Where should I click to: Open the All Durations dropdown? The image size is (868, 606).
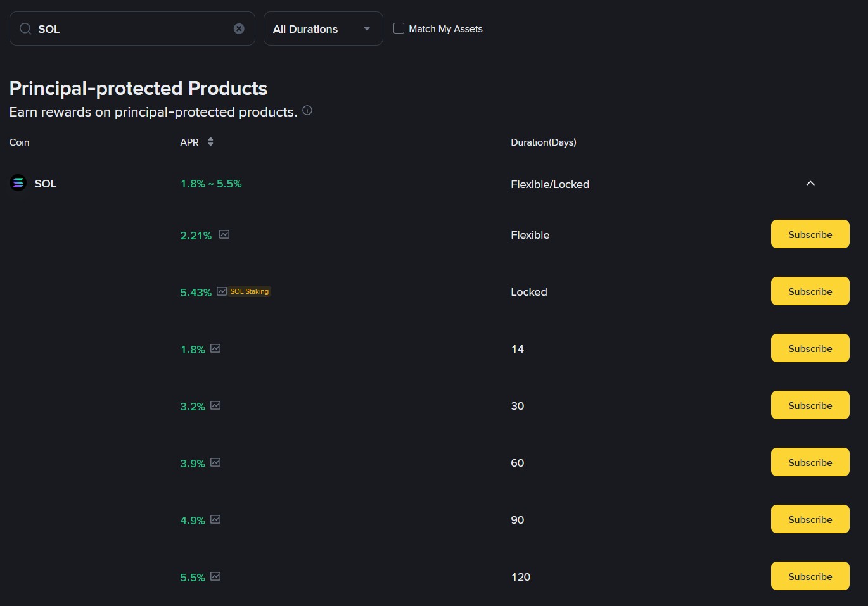click(x=323, y=28)
